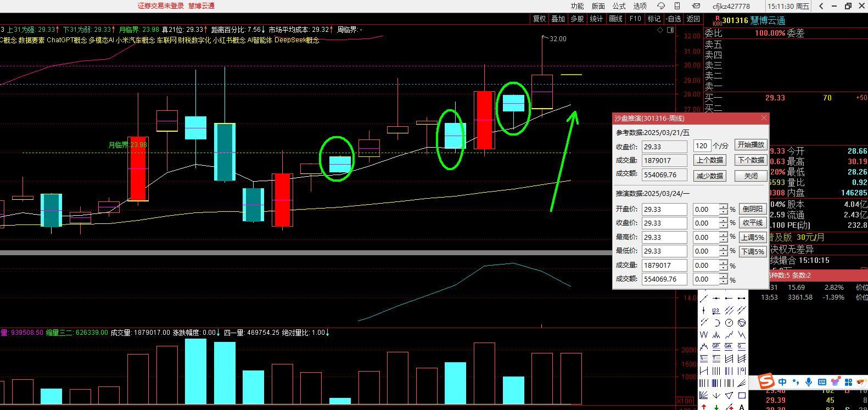
Task: Select the GP golden price line tool
Action: point(716,346)
